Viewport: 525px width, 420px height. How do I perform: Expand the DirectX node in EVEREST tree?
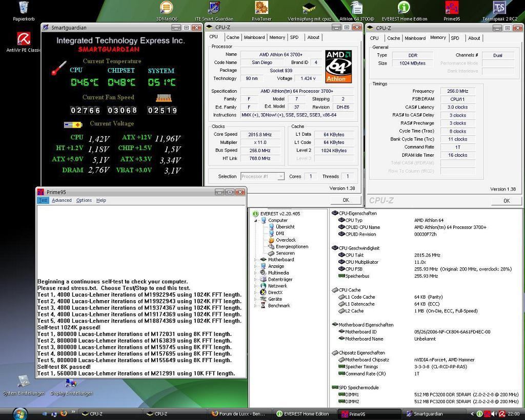click(x=255, y=292)
